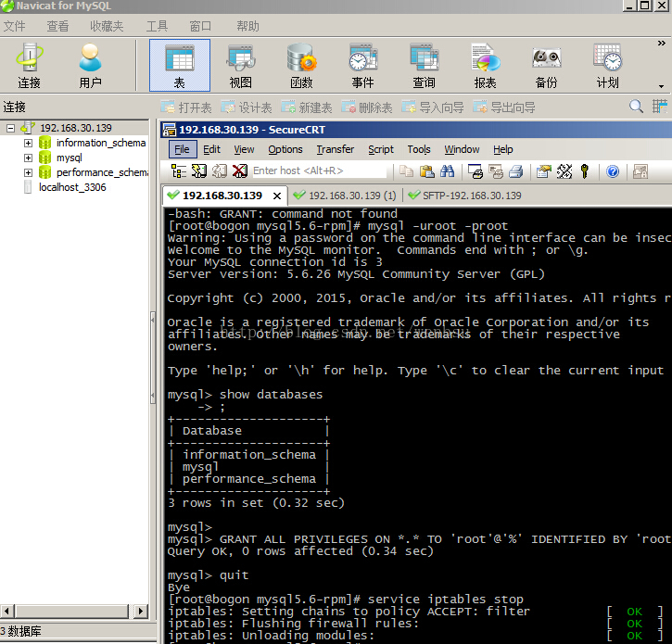Screen dimensions: 672x644
Task: Open the Transfer menu in SecureCRT
Action: pyautogui.click(x=336, y=149)
